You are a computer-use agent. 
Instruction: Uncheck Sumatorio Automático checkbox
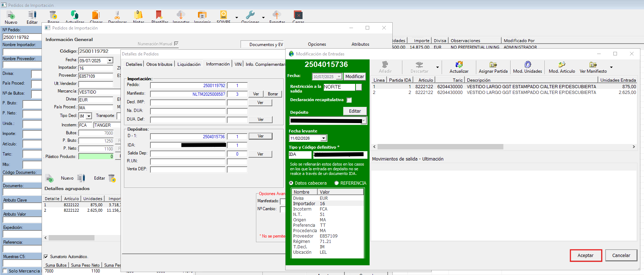click(46, 257)
